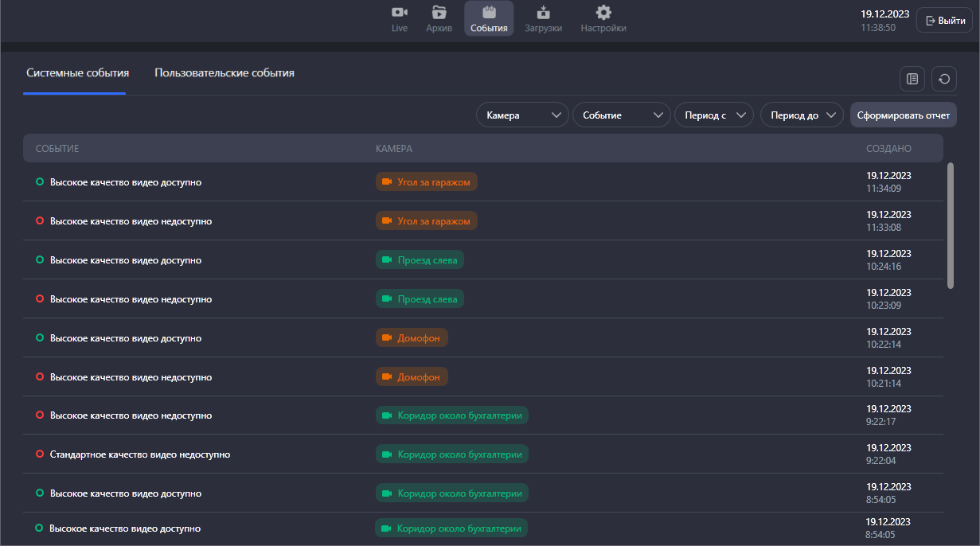The width and height of the screenshot is (980, 546).
Task: Open the Период с date dropdown
Action: (713, 115)
